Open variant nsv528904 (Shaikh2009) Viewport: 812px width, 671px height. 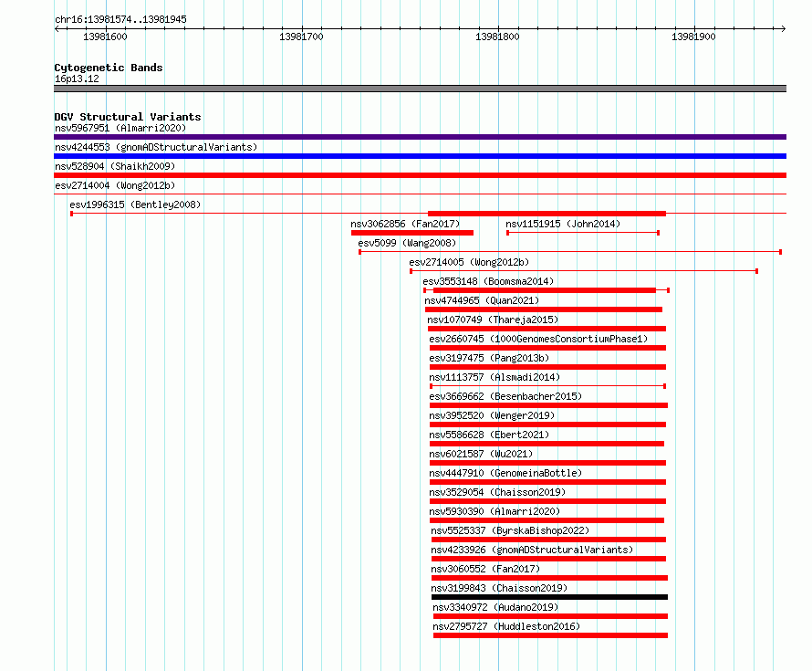pyautogui.click(x=115, y=166)
